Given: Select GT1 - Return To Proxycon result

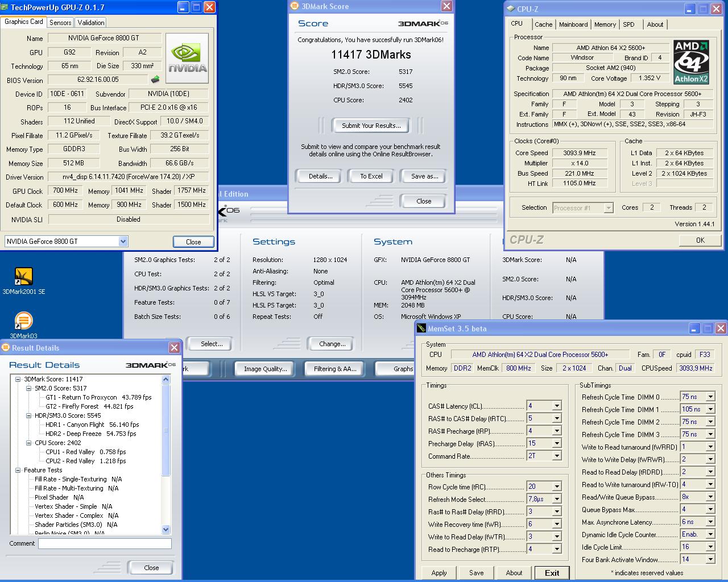Looking at the screenshot, I should (98, 397).
